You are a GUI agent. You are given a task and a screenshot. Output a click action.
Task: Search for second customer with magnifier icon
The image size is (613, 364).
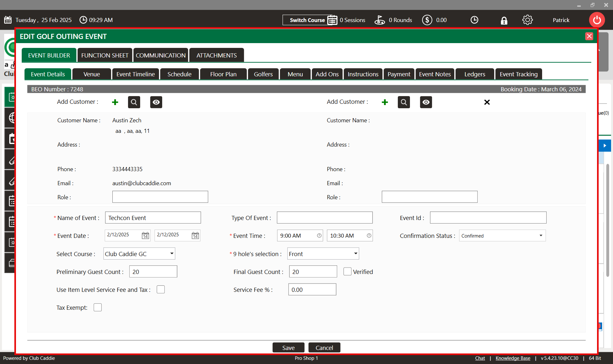(404, 102)
